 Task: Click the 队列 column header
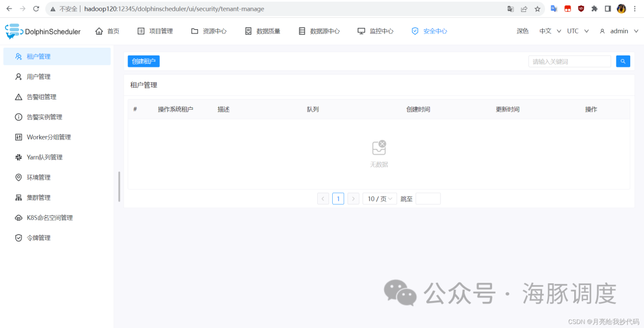click(x=313, y=110)
